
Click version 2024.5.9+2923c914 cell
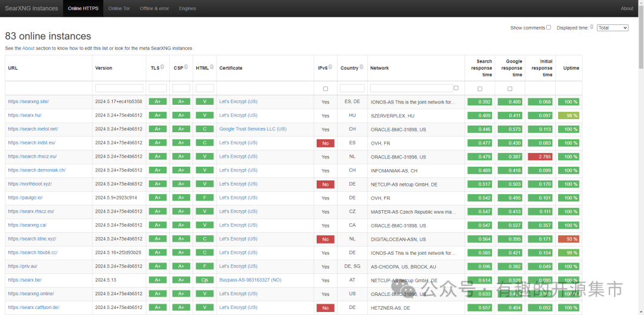116,197
